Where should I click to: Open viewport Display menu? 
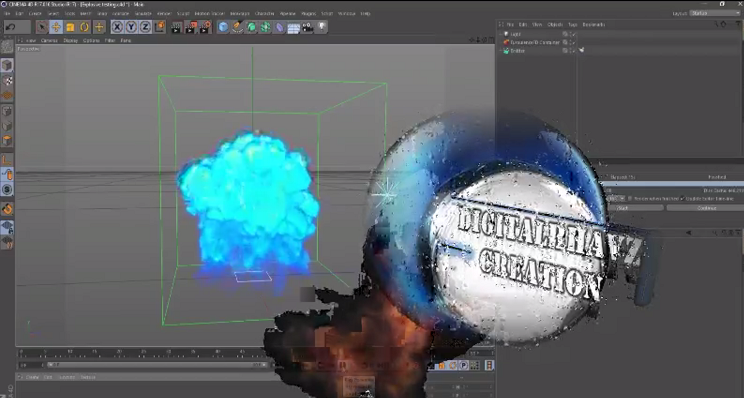70,41
